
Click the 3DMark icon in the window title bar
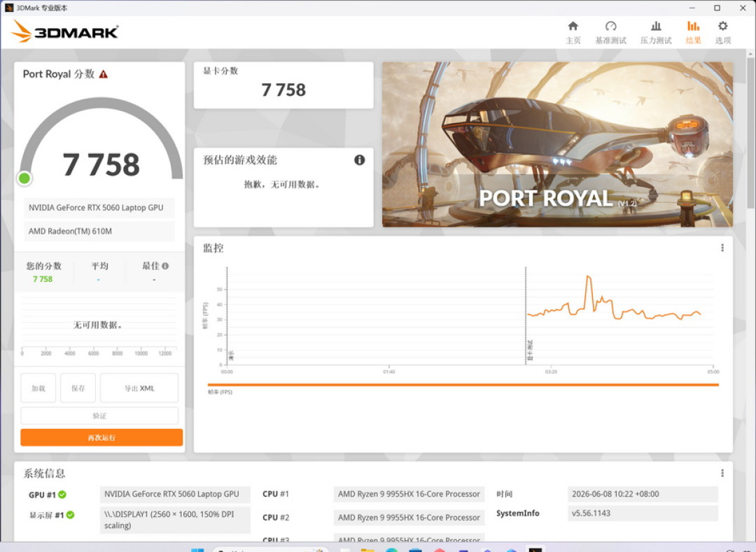tap(8, 8)
